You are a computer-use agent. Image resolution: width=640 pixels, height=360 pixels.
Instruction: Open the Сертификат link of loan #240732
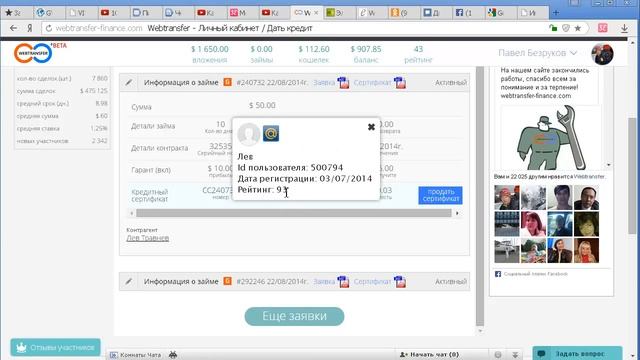(x=372, y=82)
